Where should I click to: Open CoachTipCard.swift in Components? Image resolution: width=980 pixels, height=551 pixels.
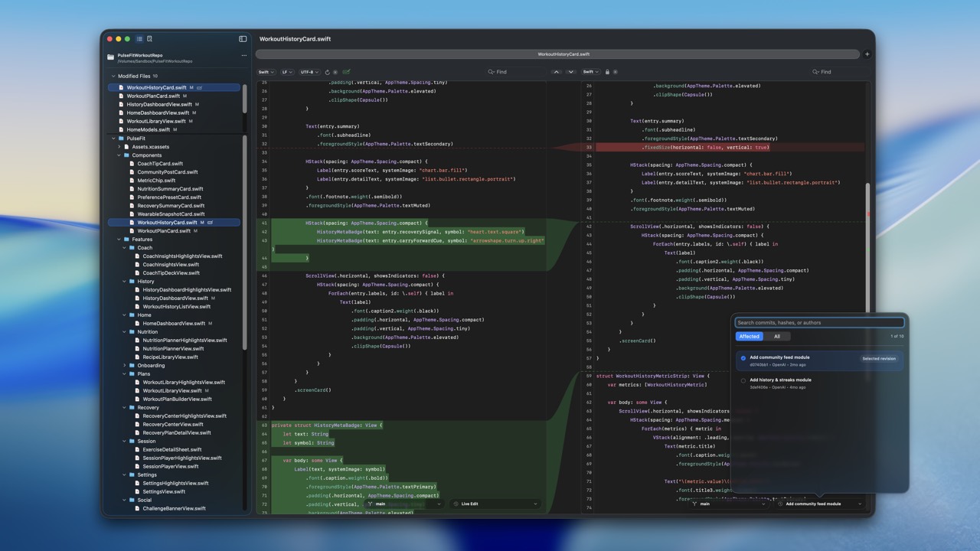[x=160, y=164]
